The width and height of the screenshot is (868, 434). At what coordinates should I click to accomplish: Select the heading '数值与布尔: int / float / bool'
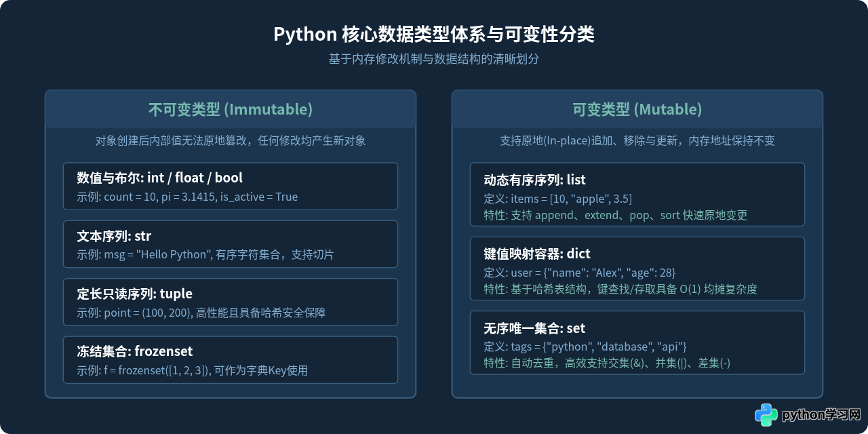160,178
